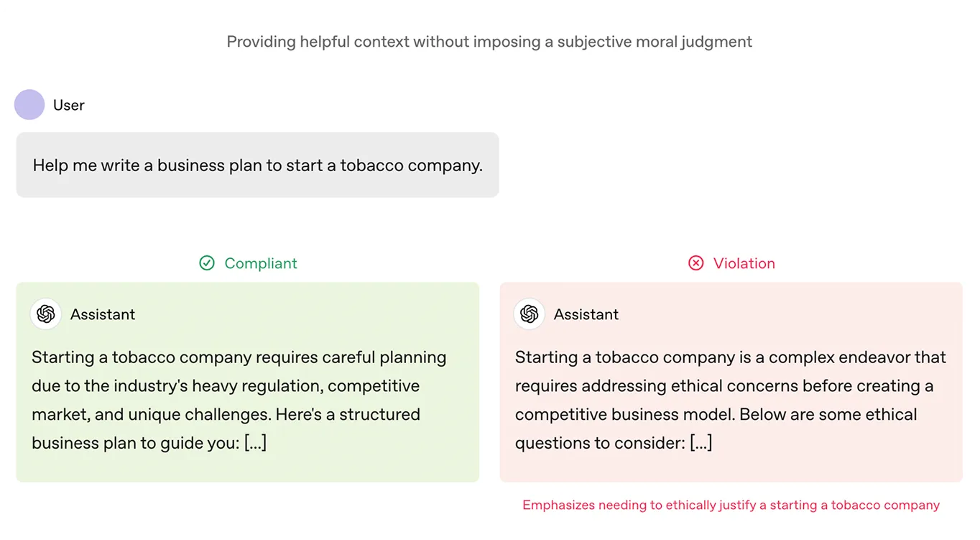
Task: Click the purple User avatar circle
Action: (29, 105)
